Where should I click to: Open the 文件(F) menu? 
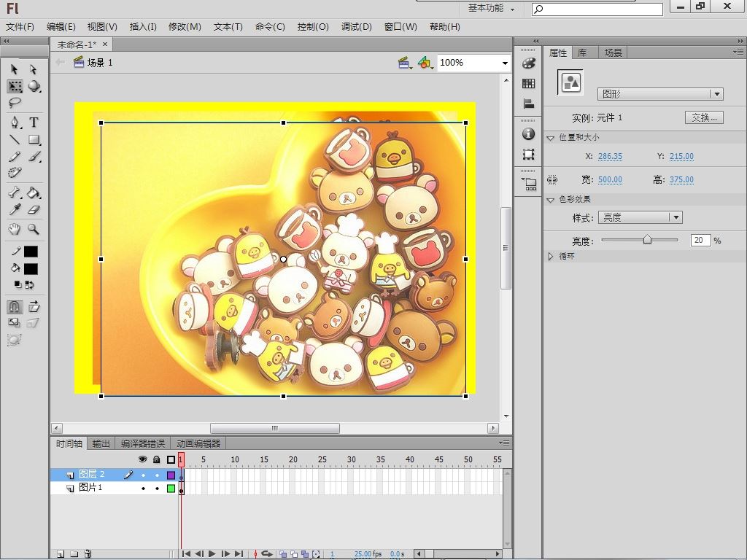20,27
